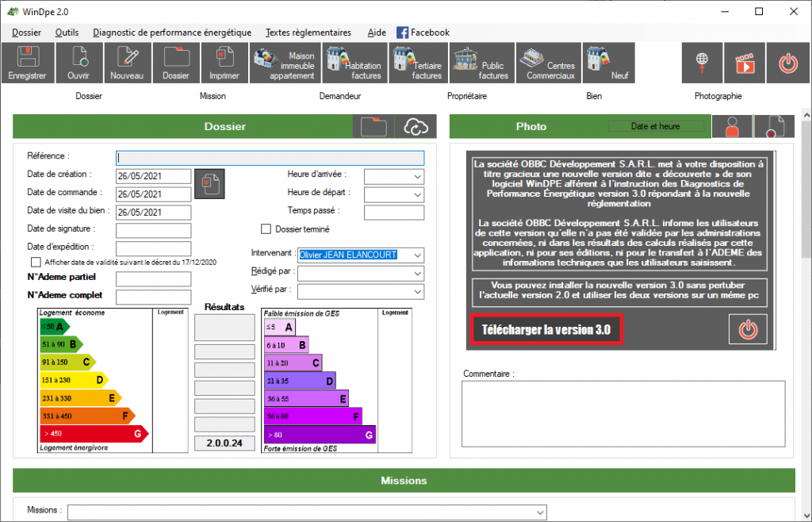Screen dimensions: 812x522
Task: Click person icon in Photo header
Action: coord(732,126)
